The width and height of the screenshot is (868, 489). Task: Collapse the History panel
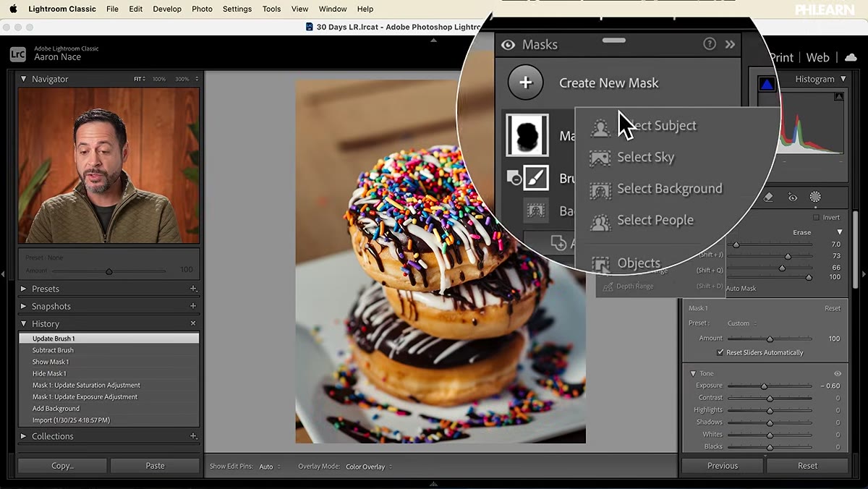[23, 323]
